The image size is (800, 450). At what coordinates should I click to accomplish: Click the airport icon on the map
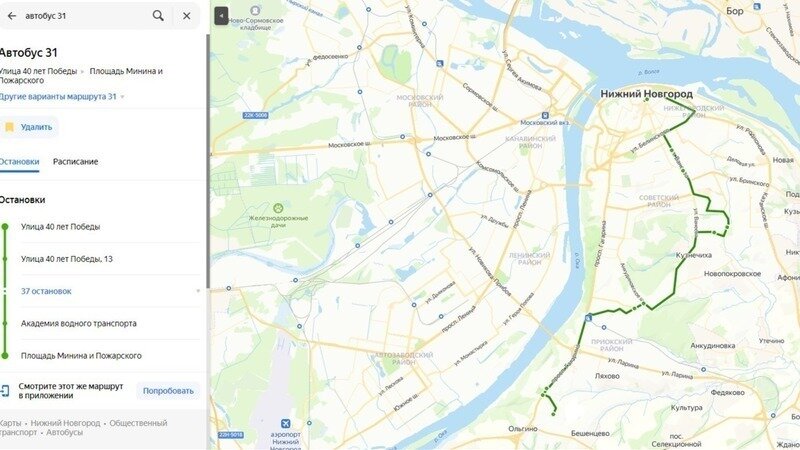tap(286, 423)
